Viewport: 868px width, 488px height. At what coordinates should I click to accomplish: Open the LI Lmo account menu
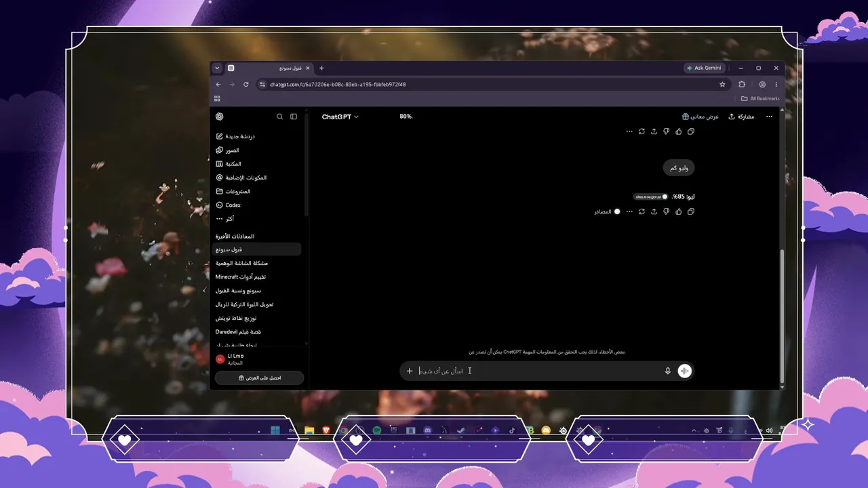258,359
